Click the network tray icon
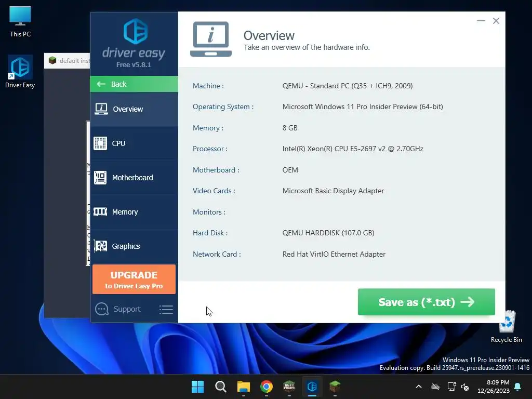Screen dimensions: 532x399 451,387
